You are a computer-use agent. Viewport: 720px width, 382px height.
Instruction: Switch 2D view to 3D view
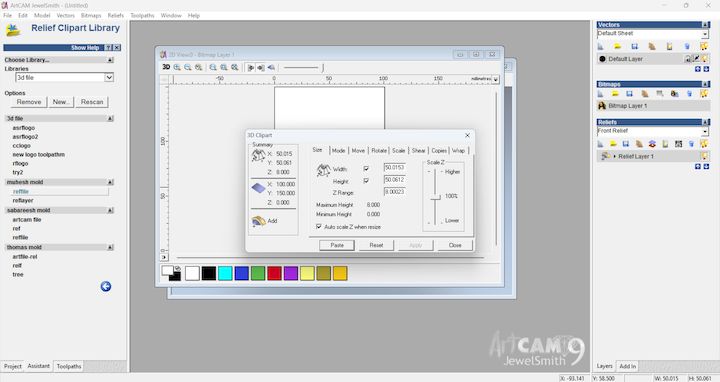[166, 67]
